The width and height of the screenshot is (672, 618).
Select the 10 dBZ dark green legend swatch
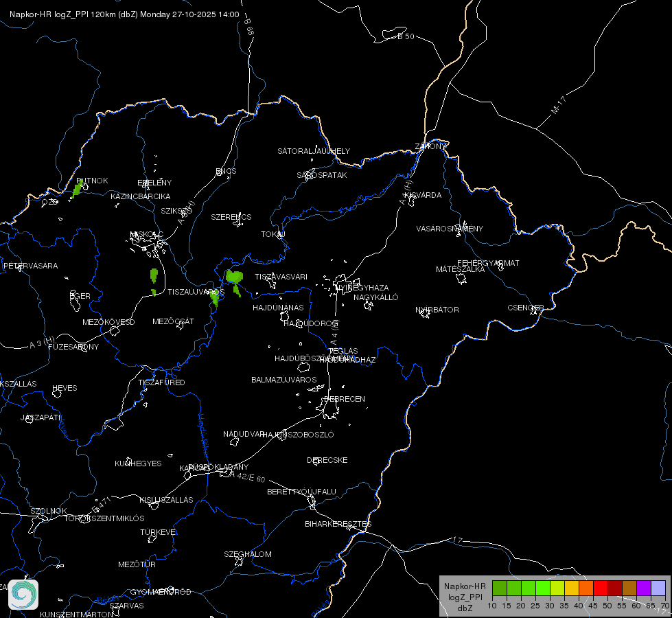(499, 588)
